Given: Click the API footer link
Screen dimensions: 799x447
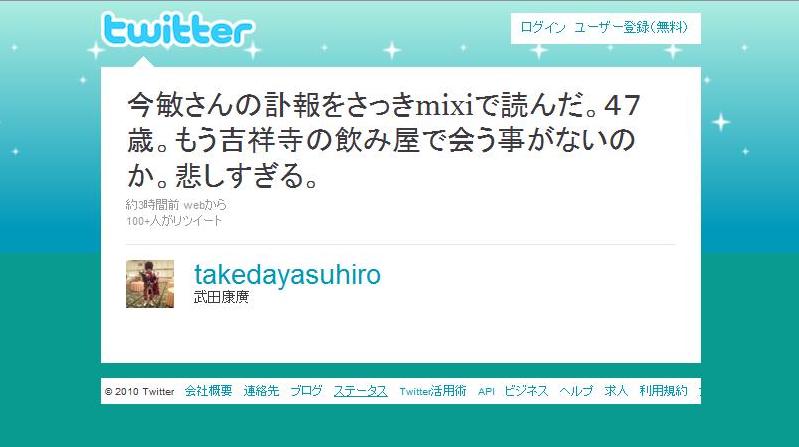Looking at the screenshot, I should (486, 391).
